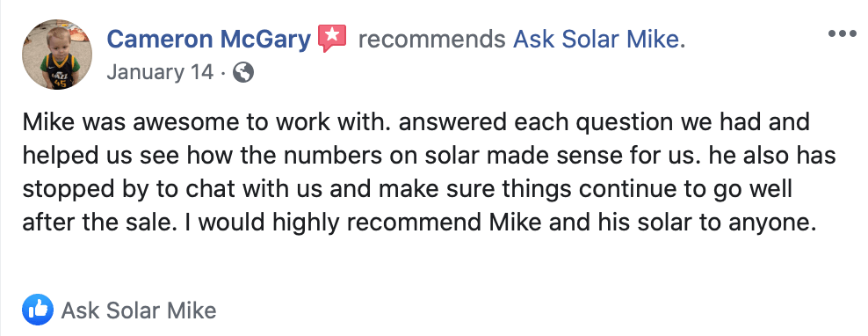The height and width of the screenshot is (336, 868).
Task: Click the word 'recommends' in the header
Action: 431,40
